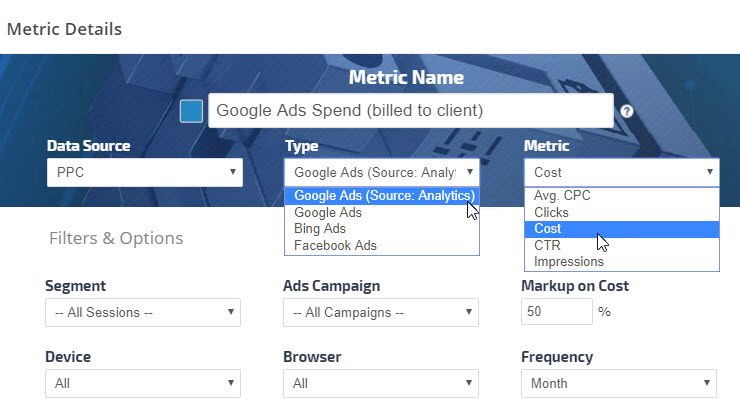Collapse the Type dropdown

tap(381, 172)
